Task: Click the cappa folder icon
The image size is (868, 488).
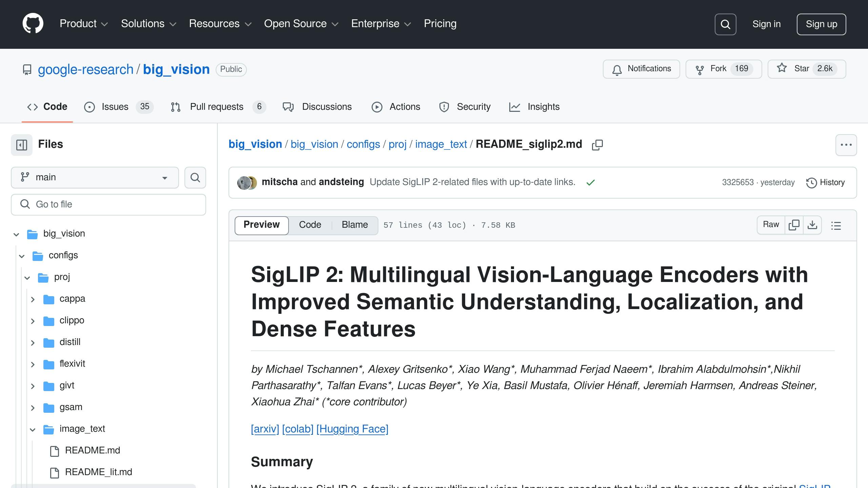Action: 49,299
